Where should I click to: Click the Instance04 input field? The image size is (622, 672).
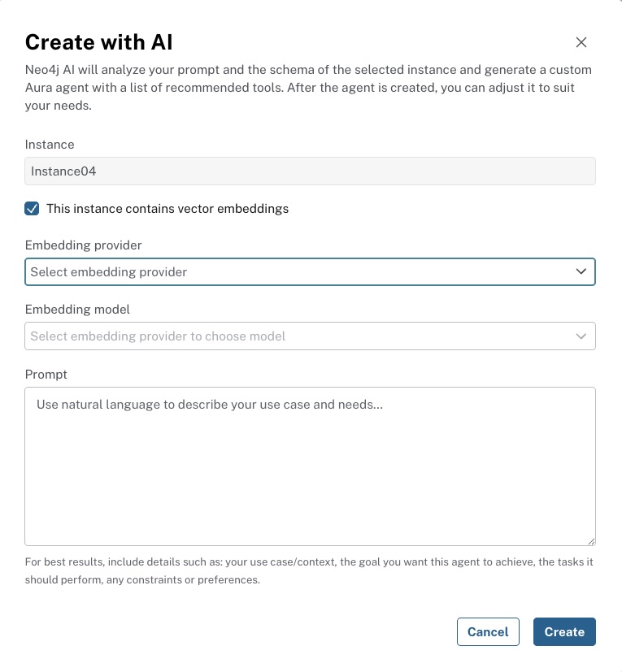pyautogui.click(x=310, y=171)
